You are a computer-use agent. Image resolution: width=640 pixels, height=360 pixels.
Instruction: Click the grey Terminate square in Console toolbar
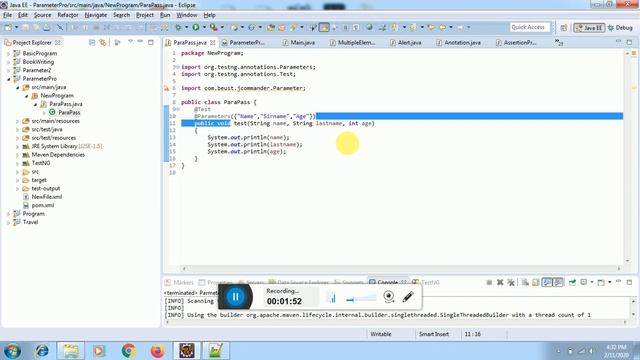pyautogui.click(x=489, y=282)
